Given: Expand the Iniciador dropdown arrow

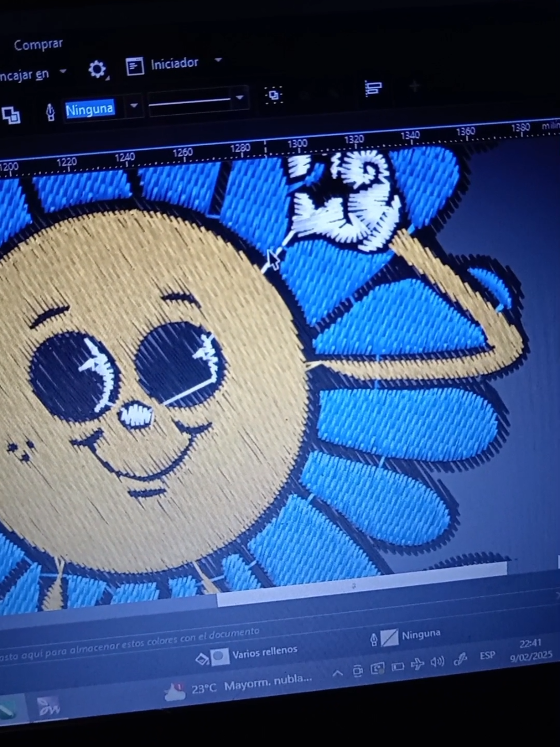Looking at the screenshot, I should [218, 59].
